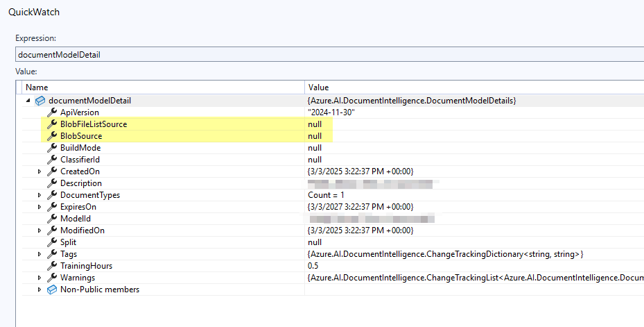
Task: Select the BuildMode property name
Action: click(x=80, y=148)
